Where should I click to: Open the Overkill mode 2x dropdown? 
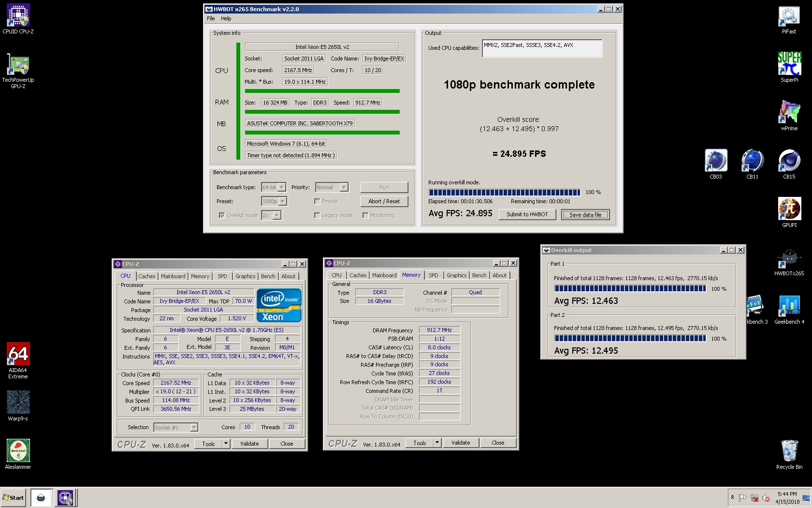271,215
